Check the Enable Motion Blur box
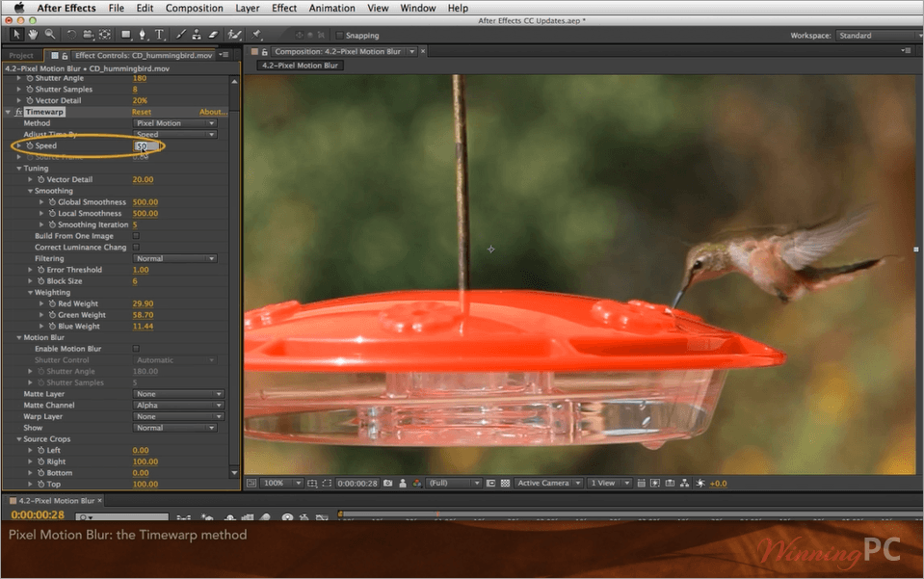Screen dimensions: 924x579 (136, 348)
